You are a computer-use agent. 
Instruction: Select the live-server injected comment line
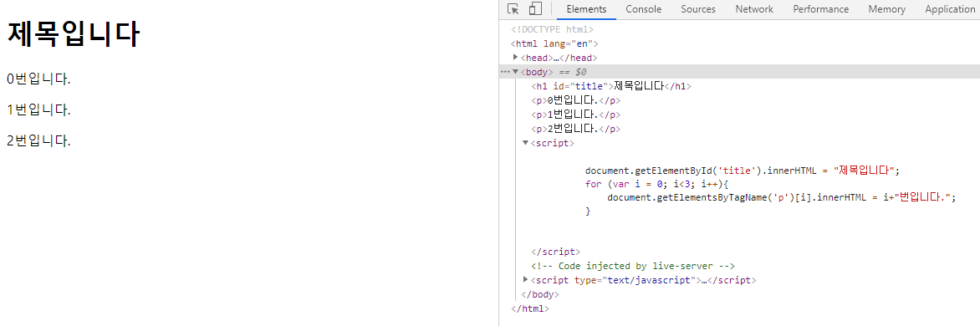click(632, 266)
